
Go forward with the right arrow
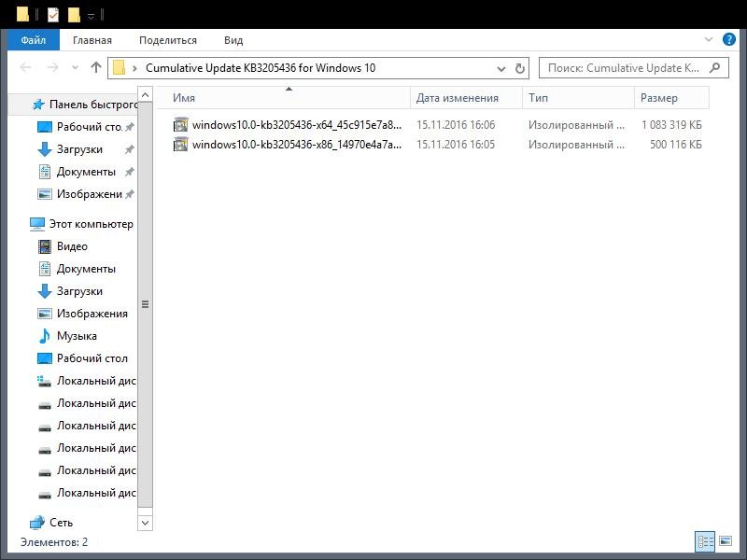coord(52,67)
